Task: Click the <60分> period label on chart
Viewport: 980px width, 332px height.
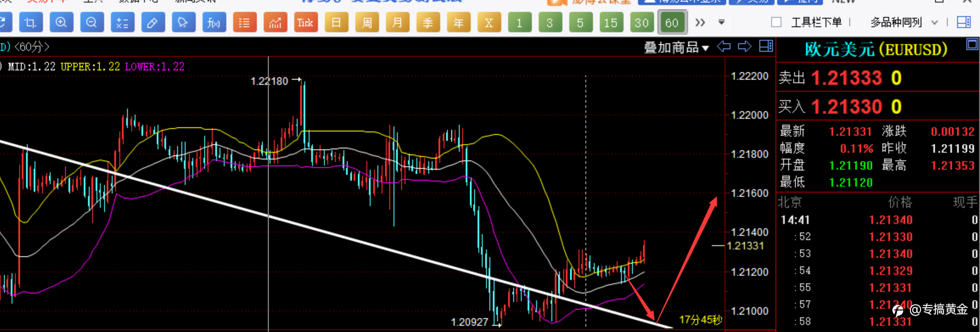Action: [32, 47]
